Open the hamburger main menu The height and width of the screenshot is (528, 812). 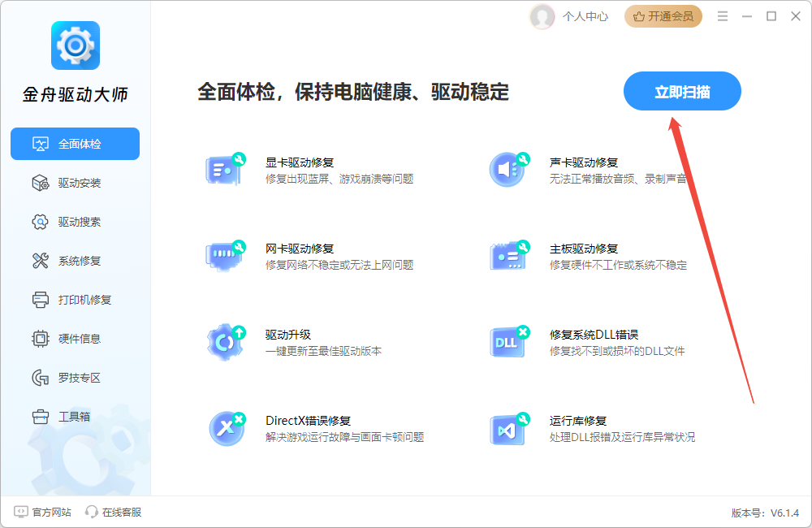(x=720, y=16)
